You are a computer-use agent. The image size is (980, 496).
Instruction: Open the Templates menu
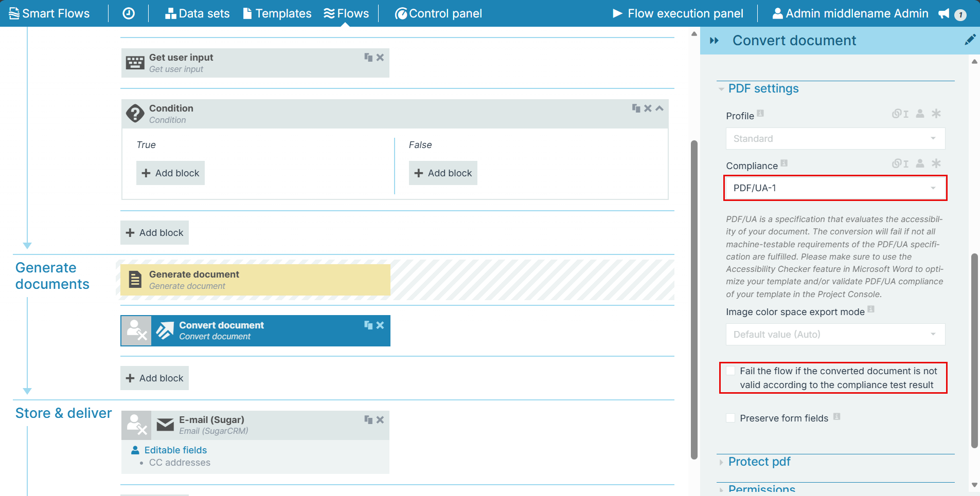pyautogui.click(x=277, y=13)
